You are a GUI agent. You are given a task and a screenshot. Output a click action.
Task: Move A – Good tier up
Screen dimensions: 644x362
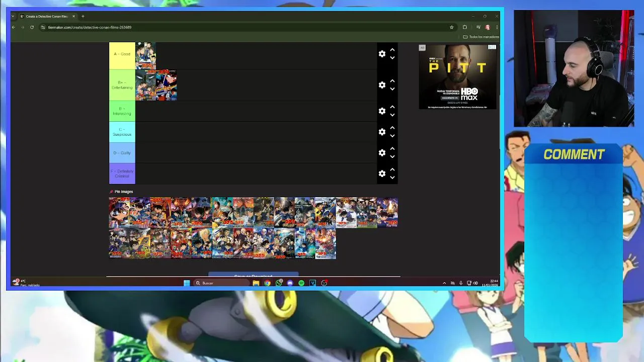point(392,50)
